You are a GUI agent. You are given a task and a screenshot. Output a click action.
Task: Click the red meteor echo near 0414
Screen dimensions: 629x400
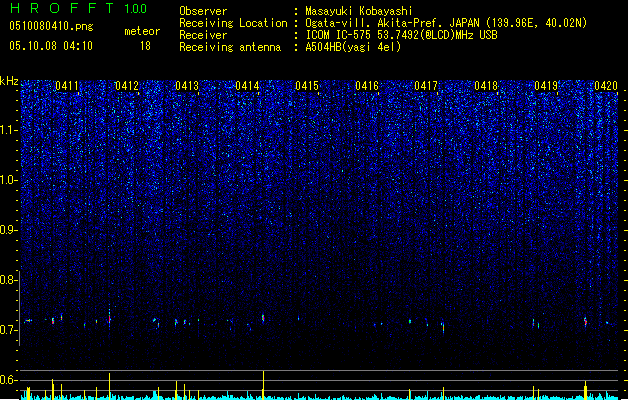tap(263, 318)
